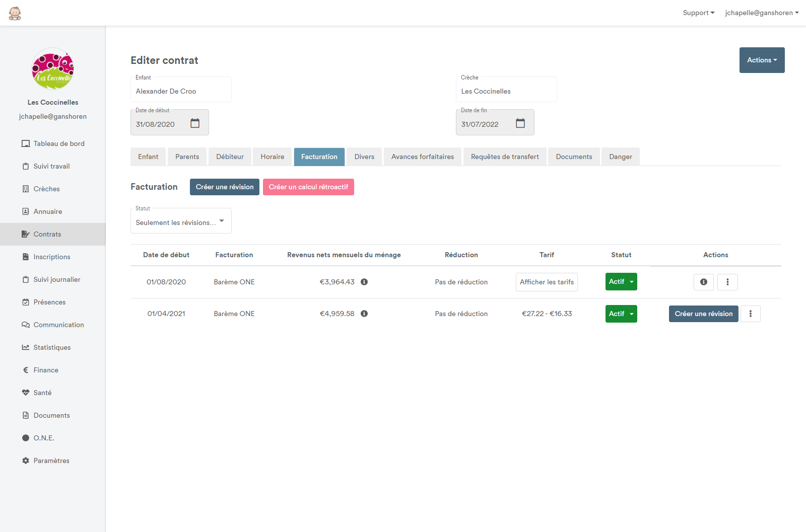Expand the Statut filter dropdown
The height and width of the screenshot is (532, 806).
pos(181,221)
